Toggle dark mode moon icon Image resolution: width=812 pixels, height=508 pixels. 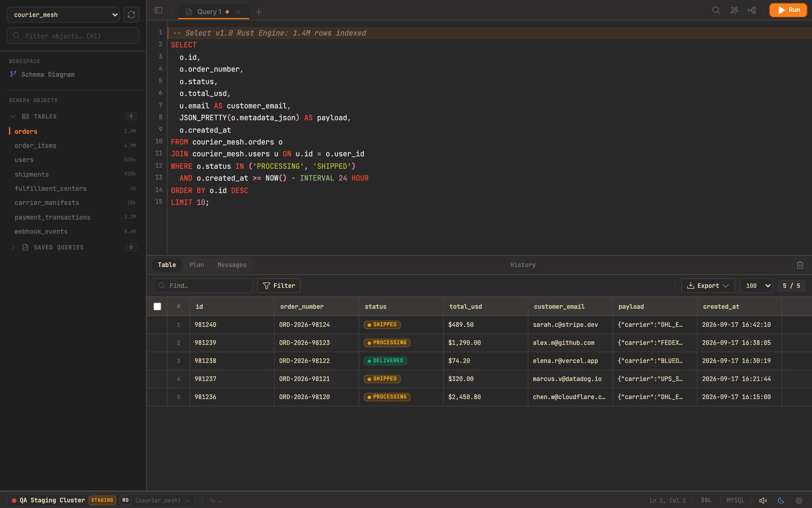coord(781,500)
